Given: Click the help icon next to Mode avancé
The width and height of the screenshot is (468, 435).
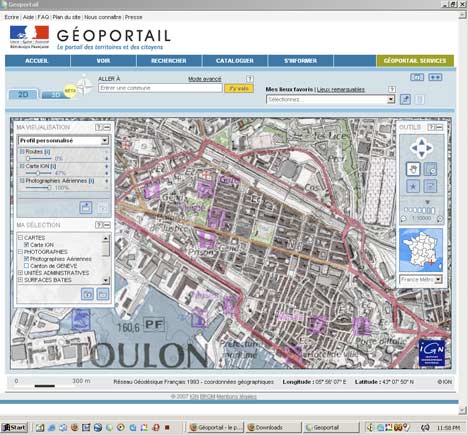Looking at the screenshot, I should [250, 79].
